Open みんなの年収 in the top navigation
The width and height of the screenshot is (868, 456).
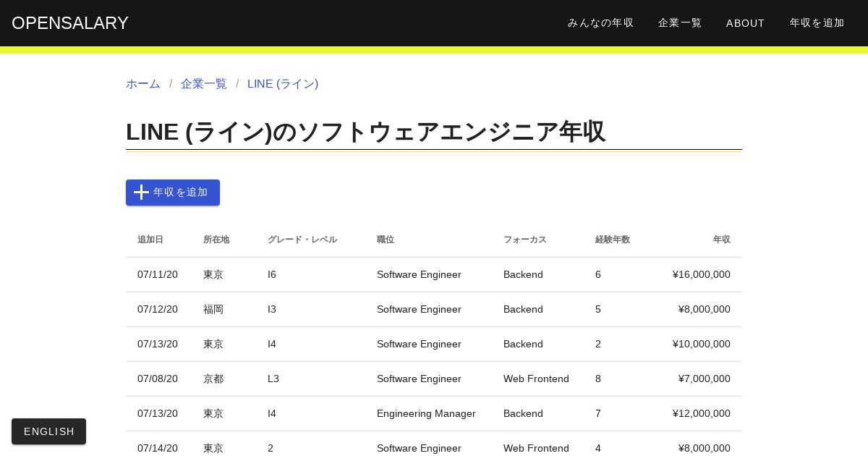pos(601,23)
